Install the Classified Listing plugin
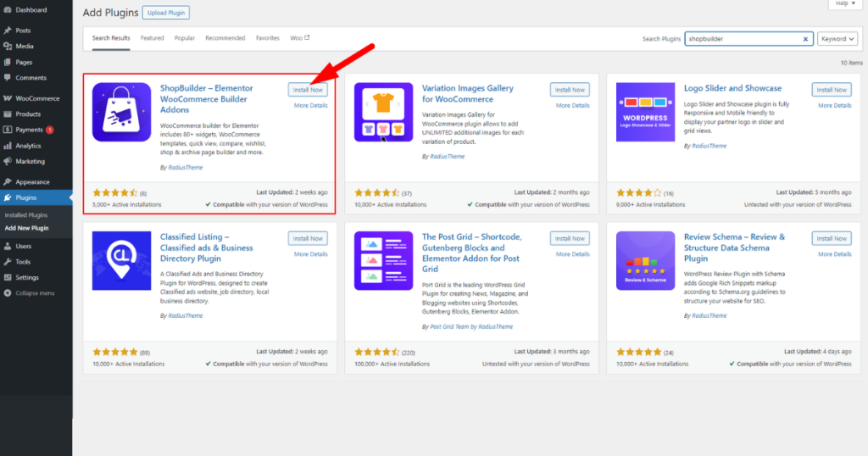 click(308, 238)
